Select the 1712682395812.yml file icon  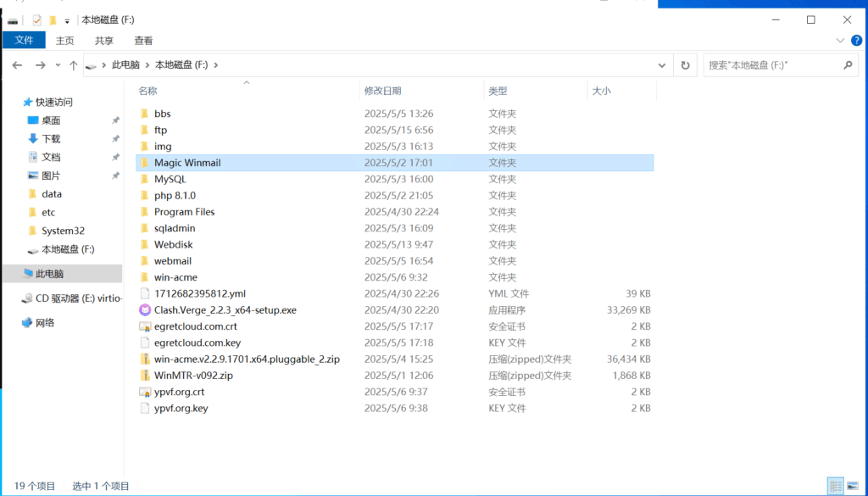(x=144, y=293)
